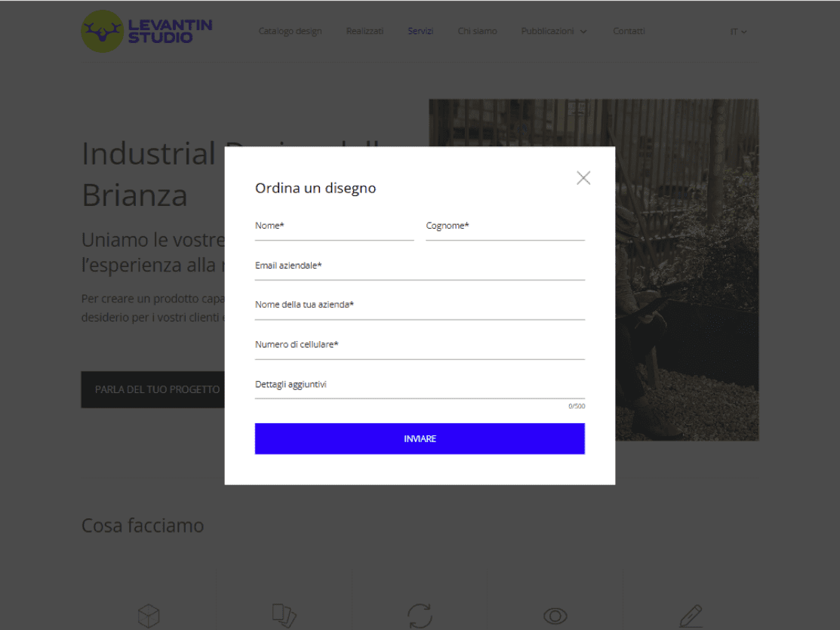Image resolution: width=840 pixels, height=630 pixels.
Task: Go to the Realizzati page
Action: [365, 31]
